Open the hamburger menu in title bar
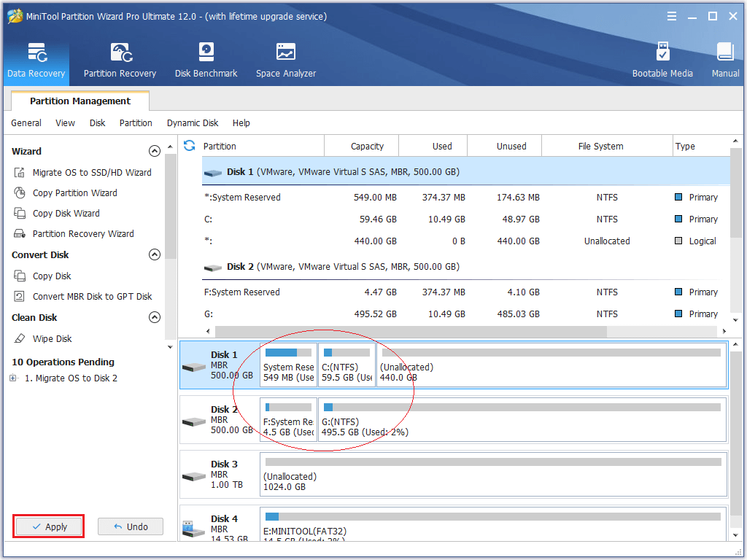 pyautogui.click(x=671, y=16)
